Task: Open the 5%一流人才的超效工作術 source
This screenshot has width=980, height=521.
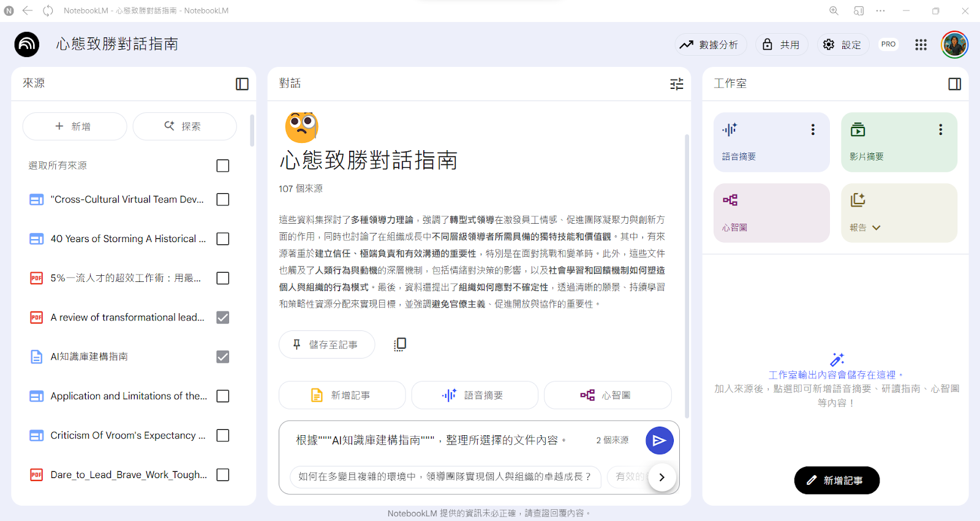Action: click(x=126, y=278)
